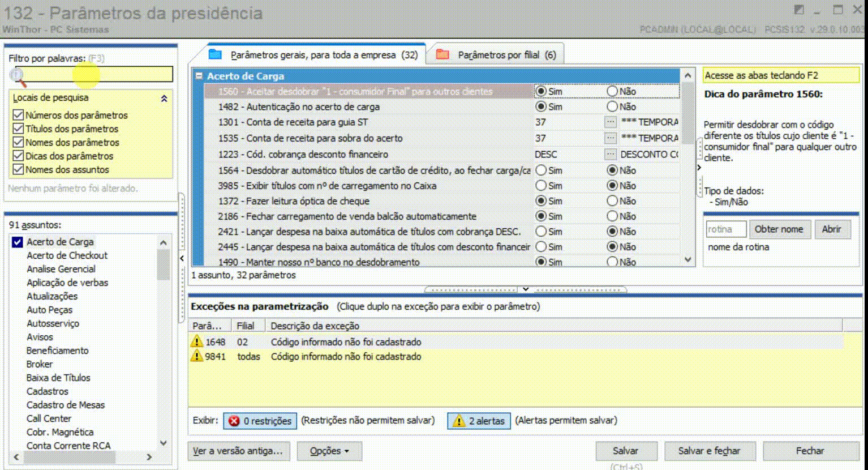Click the yellow alert icon on alertas button
Screen dimensions: 868x470
tap(459, 421)
